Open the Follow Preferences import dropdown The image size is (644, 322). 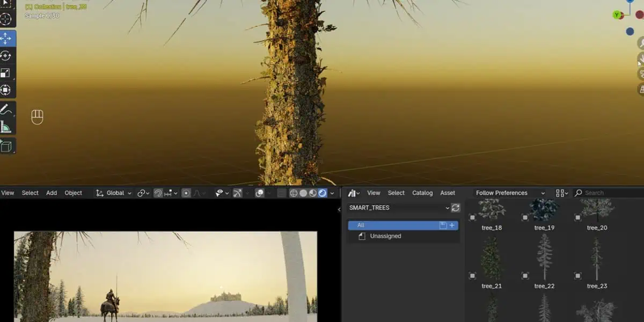pyautogui.click(x=510, y=193)
